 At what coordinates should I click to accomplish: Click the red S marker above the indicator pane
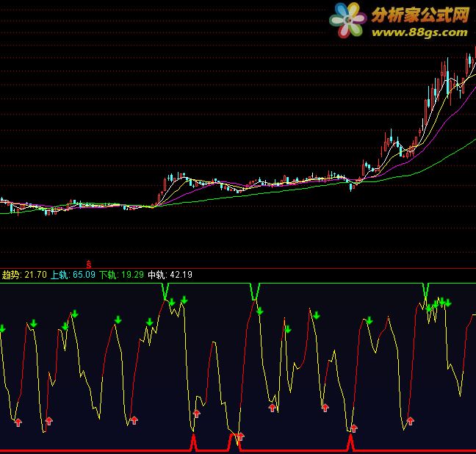point(89,264)
